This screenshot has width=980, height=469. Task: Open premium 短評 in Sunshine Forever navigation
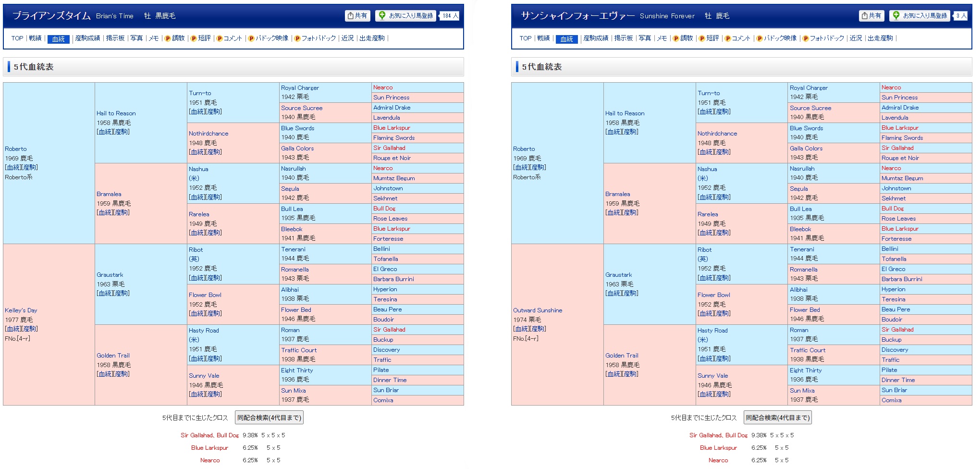point(709,38)
